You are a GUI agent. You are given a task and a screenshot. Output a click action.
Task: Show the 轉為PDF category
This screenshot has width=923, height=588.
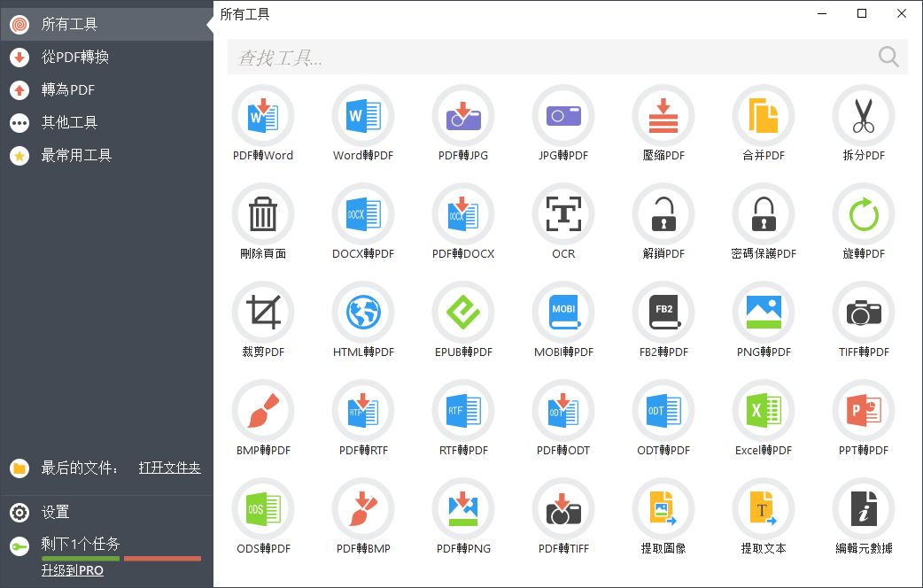coord(106,90)
